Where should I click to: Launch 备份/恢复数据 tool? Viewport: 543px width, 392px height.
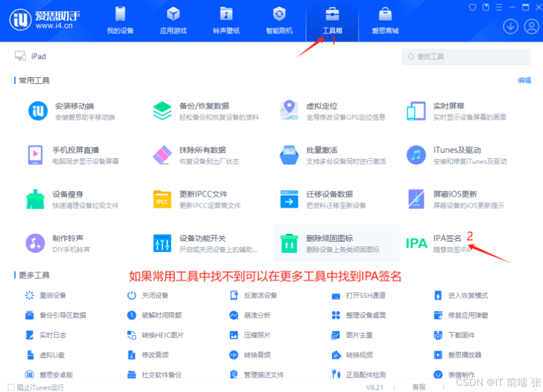click(x=206, y=111)
